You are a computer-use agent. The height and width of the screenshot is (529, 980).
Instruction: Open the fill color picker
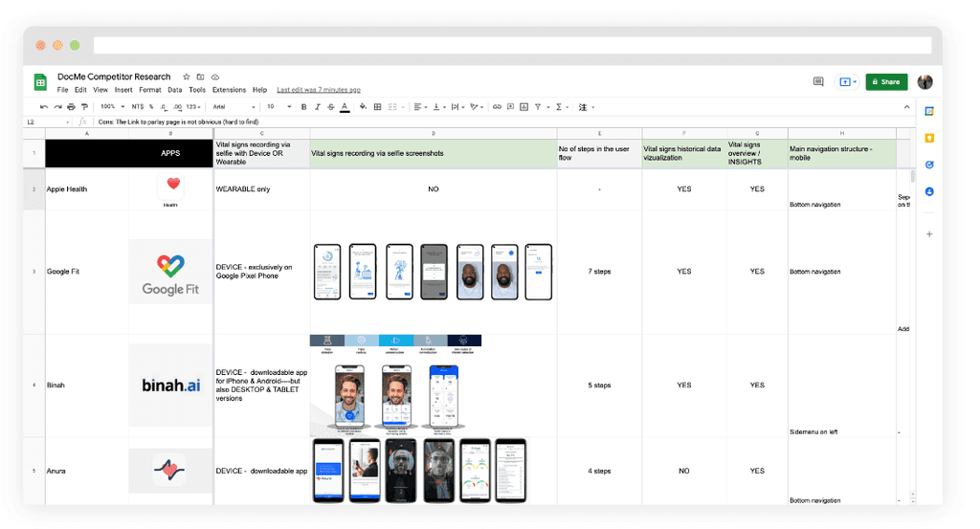point(363,107)
